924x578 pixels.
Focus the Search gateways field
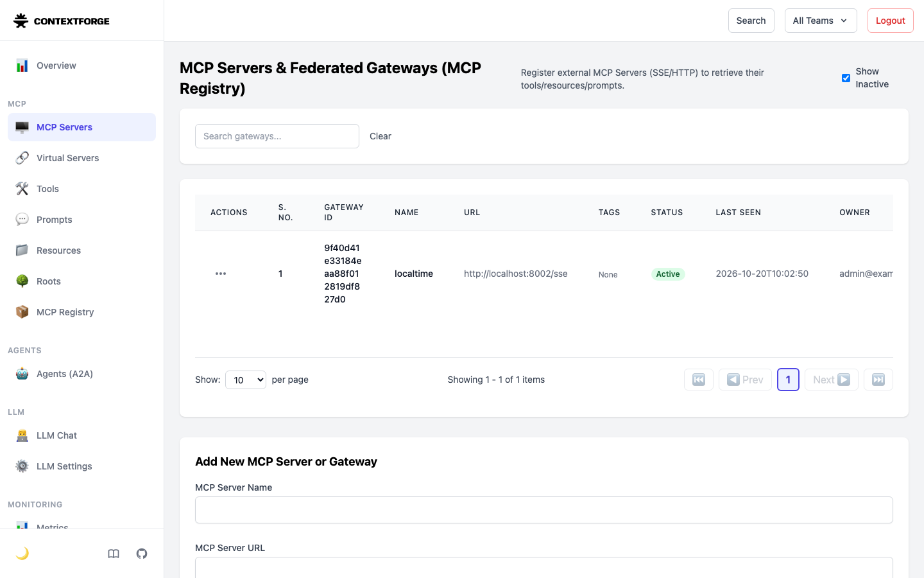(277, 136)
